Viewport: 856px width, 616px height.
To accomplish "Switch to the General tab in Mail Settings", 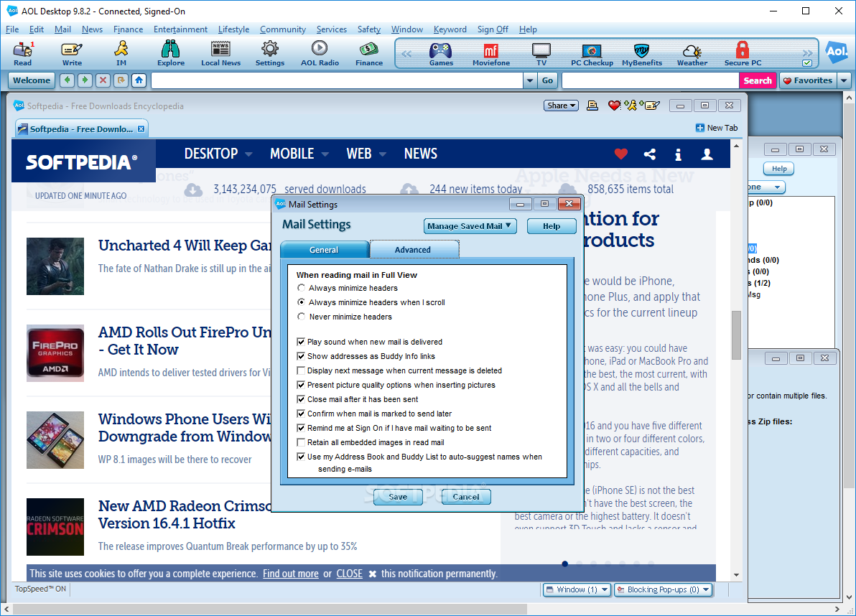I will click(x=325, y=249).
